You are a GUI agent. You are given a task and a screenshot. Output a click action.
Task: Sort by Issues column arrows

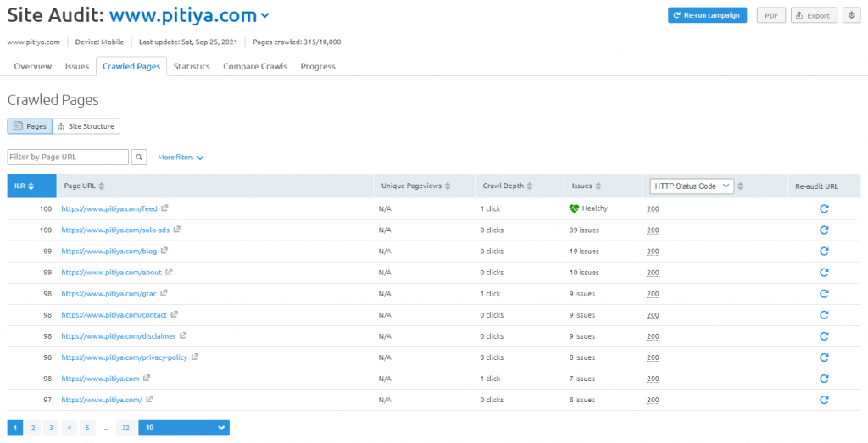click(598, 186)
